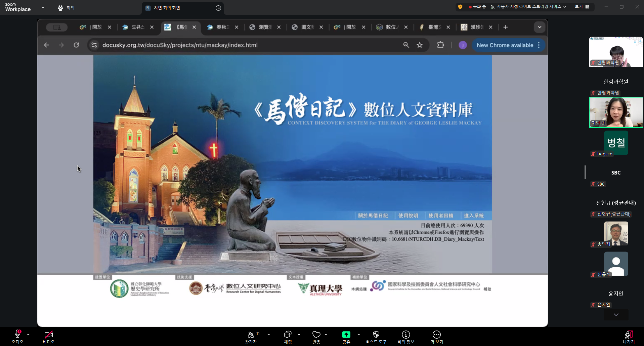Open Chrome extensions puzzle icon
The height and width of the screenshot is (346, 644).
click(440, 45)
